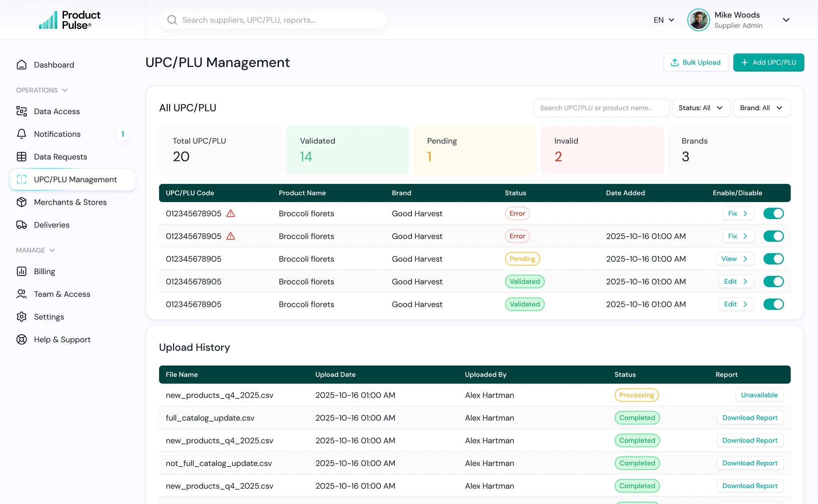Toggle switch for first Validated row
The width and height of the screenshot is (818, 504).
coord(773,282)
